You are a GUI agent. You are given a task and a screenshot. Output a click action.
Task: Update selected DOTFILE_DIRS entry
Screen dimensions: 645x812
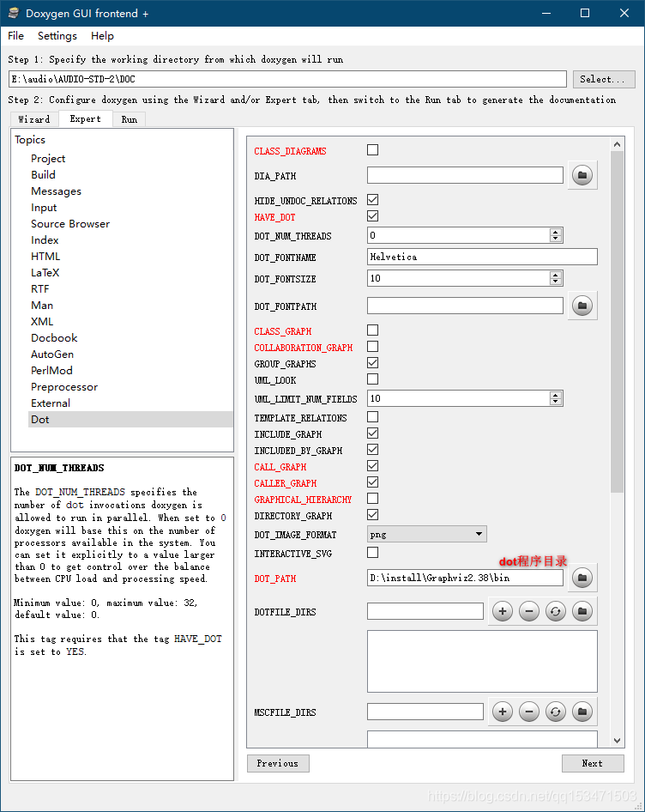[556, 611]
